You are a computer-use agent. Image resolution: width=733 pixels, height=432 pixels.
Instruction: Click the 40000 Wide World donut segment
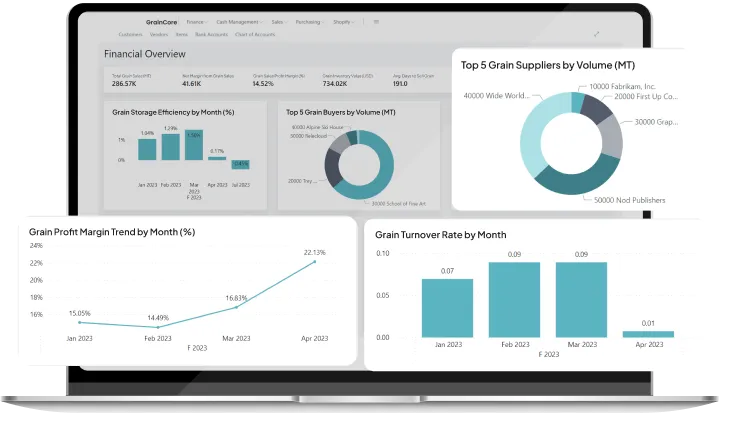tap(541, 127)
